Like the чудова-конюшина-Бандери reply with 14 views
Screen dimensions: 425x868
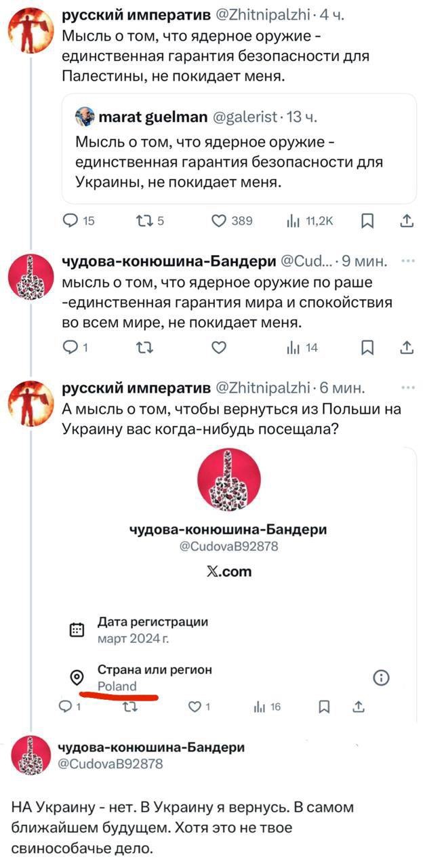click(x=218, y=348)
